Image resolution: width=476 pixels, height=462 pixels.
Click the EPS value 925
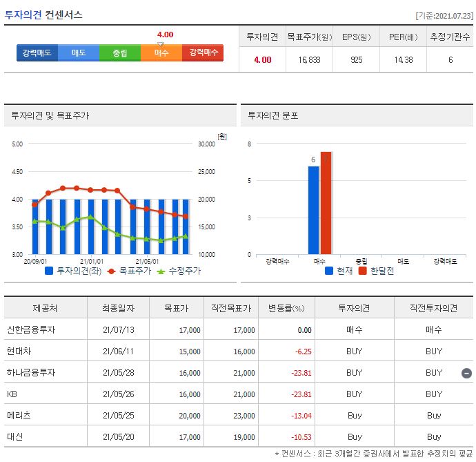click(x=357, y=60)
